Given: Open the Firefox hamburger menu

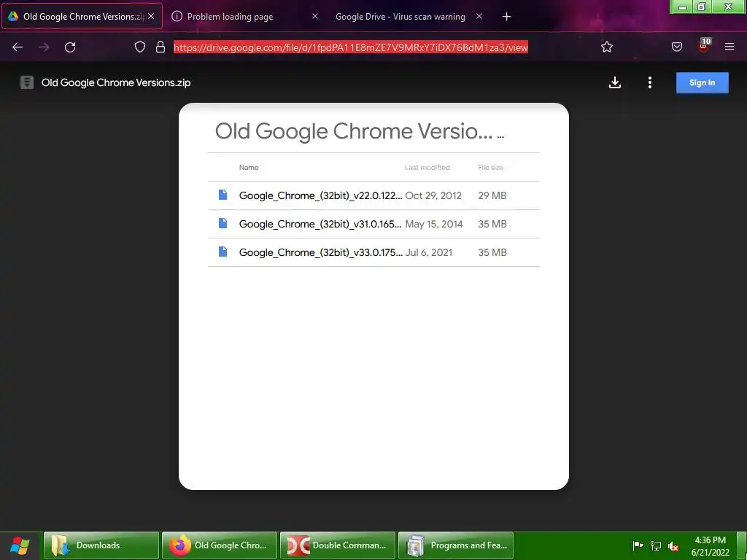Looking at the screenshot, I should (729, 47).
